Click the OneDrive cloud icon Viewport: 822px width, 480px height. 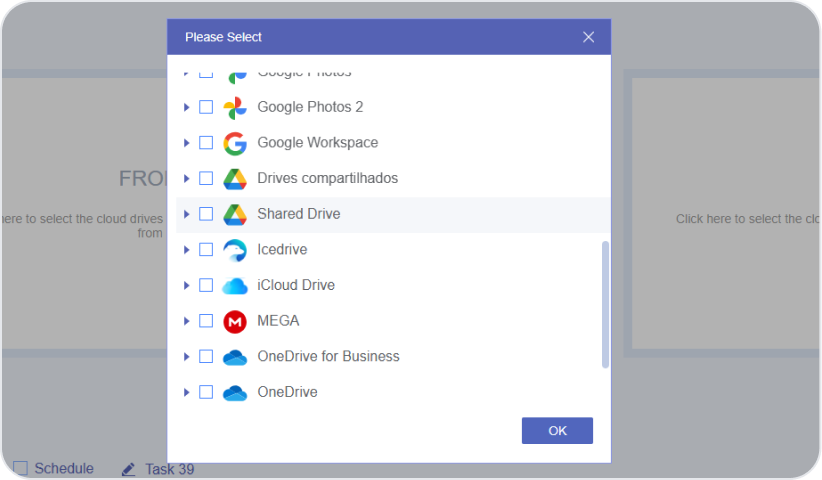coord(235,393)
